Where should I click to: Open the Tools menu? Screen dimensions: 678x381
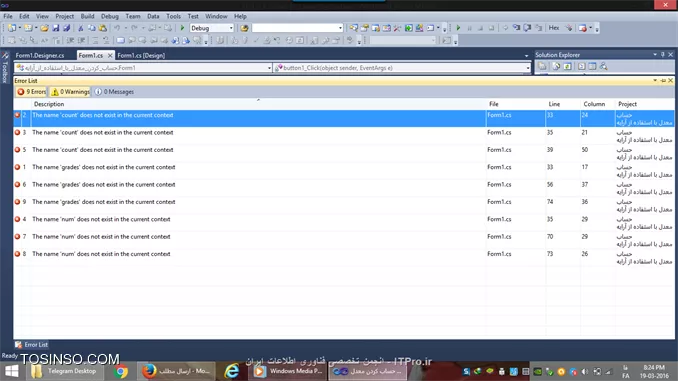(173, 16)
